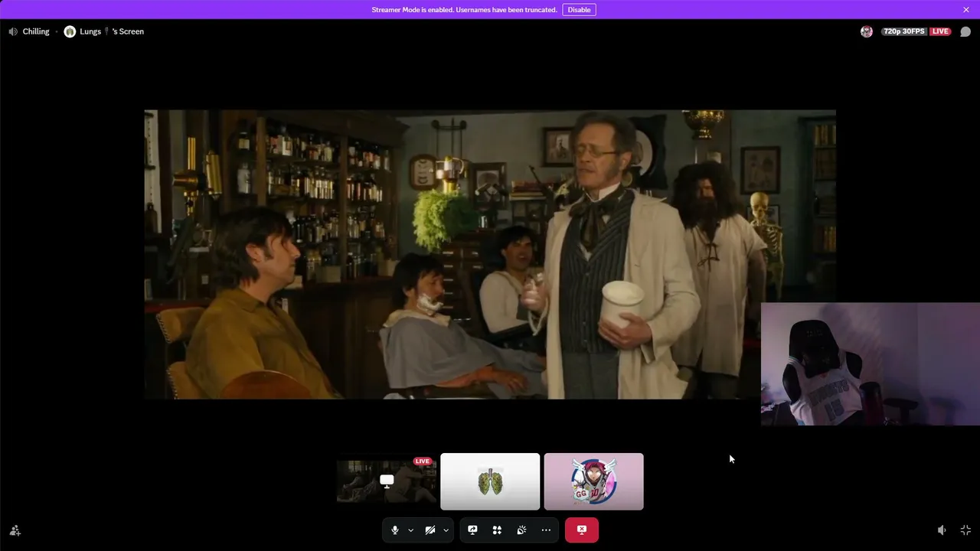This screenshot has height=551, width=980.
Task: Open the voice channel chat
Action: pos(965,31)
